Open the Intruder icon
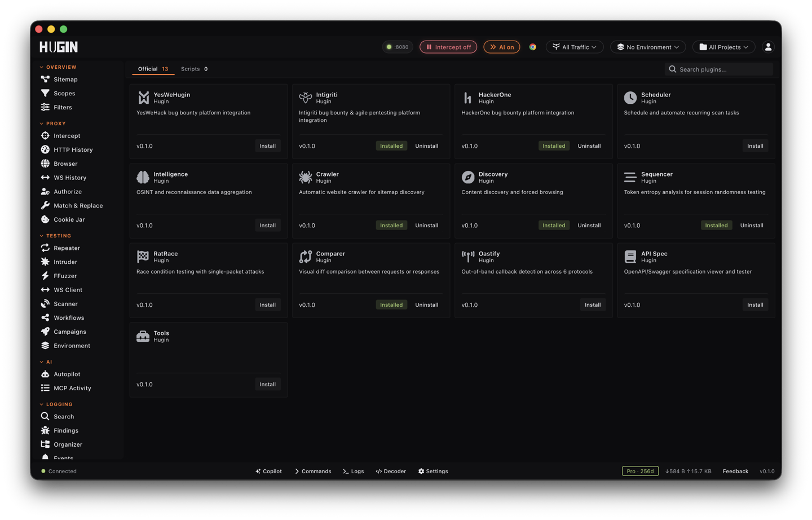This screenshot has height=520, width=812. pos(45,262)
